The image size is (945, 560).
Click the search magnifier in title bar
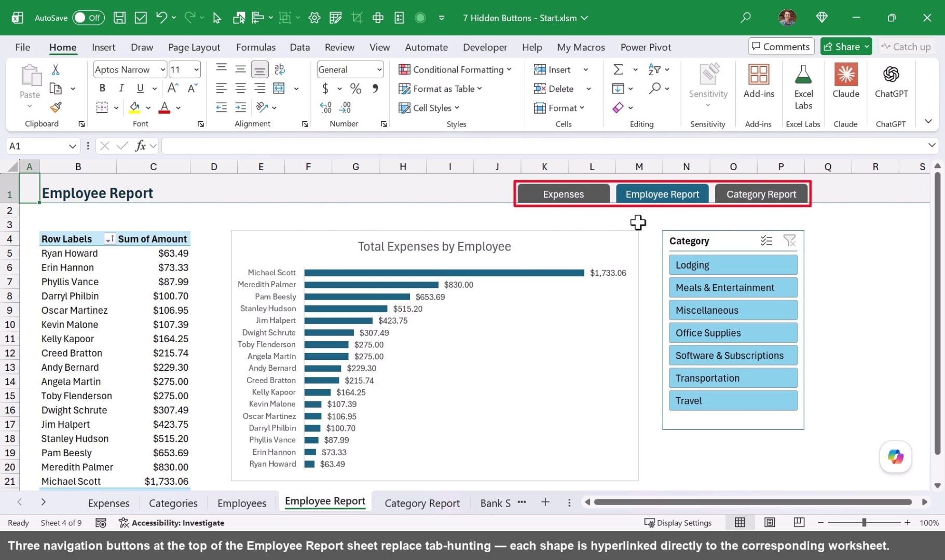coord(746,18)
